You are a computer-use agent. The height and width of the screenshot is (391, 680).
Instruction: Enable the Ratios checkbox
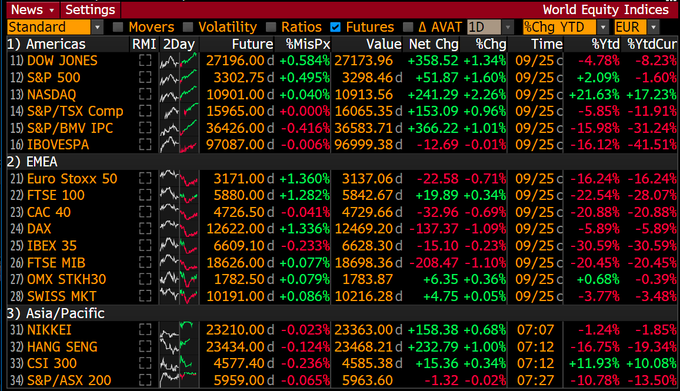pyautogui.click(x=271, y=27)
